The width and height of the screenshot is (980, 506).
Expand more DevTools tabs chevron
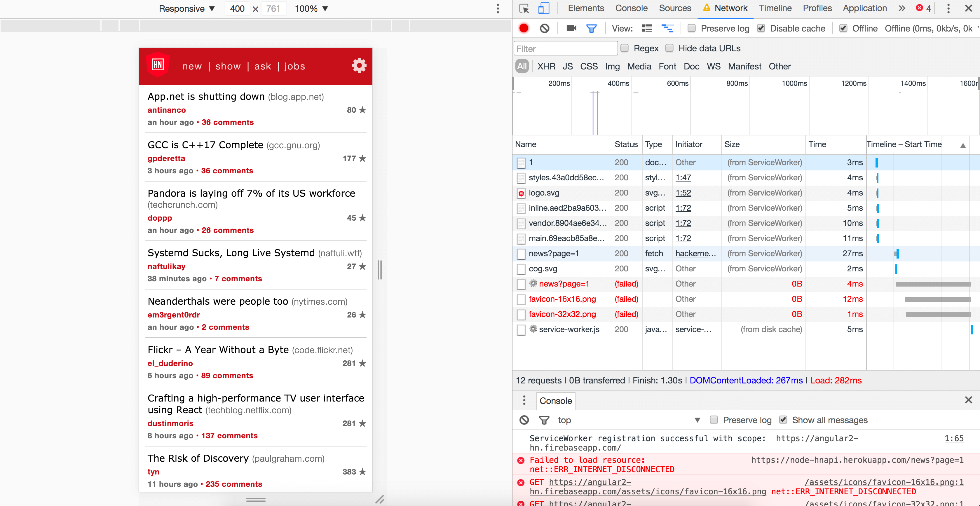[901, 8]
